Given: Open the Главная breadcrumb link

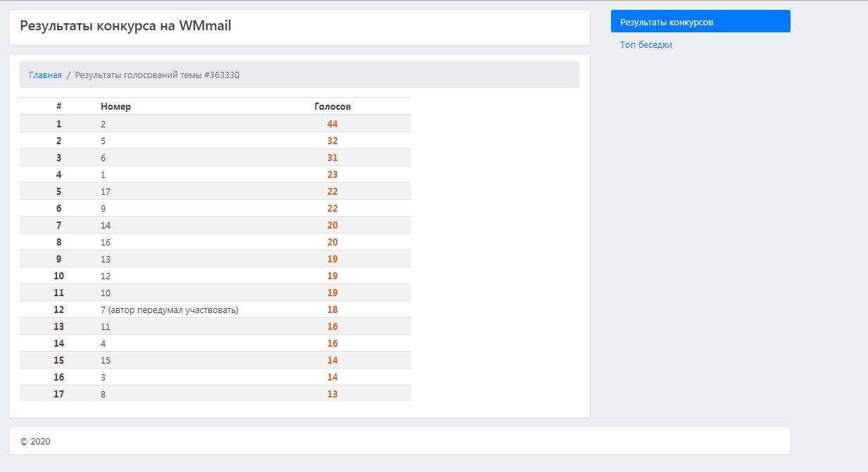Looking at the screenshot, I should pyautogui.click(x=45, y=75).
